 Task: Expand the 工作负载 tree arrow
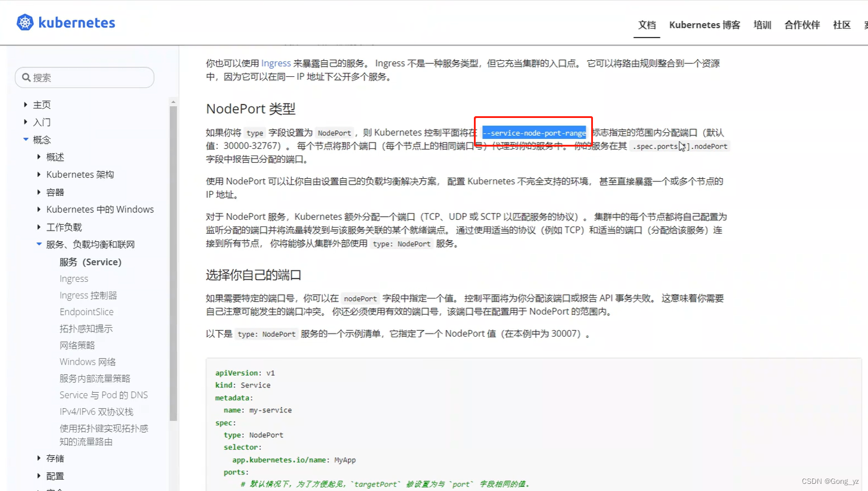39,226
